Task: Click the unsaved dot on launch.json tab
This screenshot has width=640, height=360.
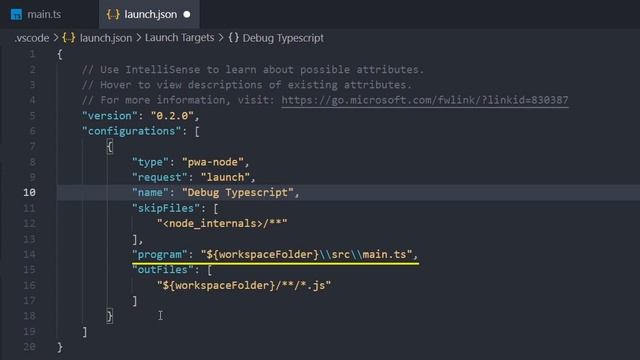Action: click(187, 14)
